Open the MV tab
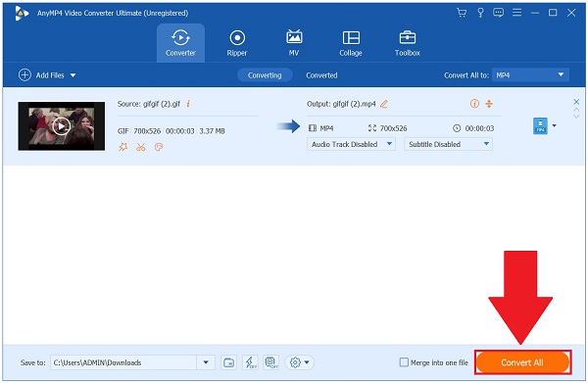 (294, 43)
